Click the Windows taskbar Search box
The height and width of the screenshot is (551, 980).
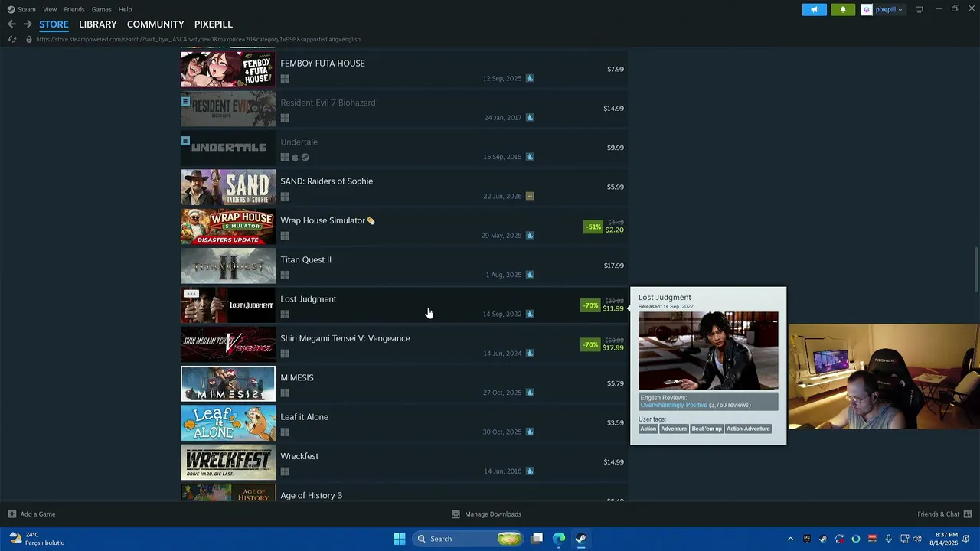pos(469,539)
